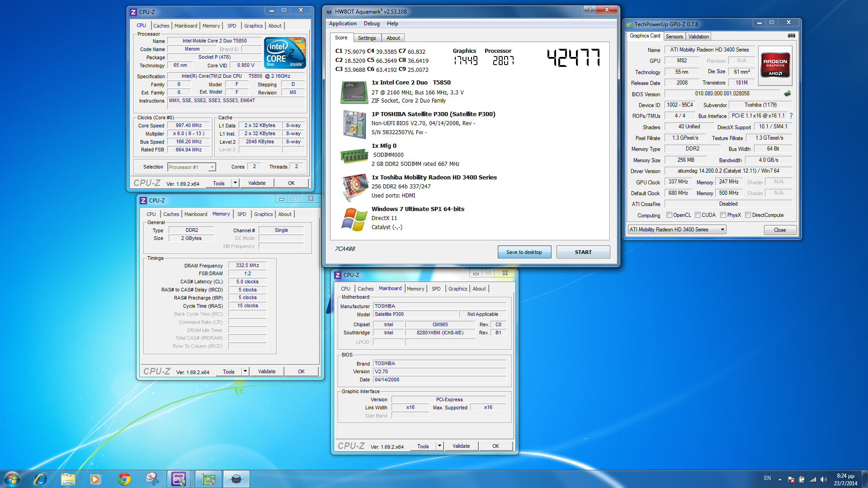Click the network signal tray icon
This screenshot has height=488, width=868.
[x=813, y=479]
